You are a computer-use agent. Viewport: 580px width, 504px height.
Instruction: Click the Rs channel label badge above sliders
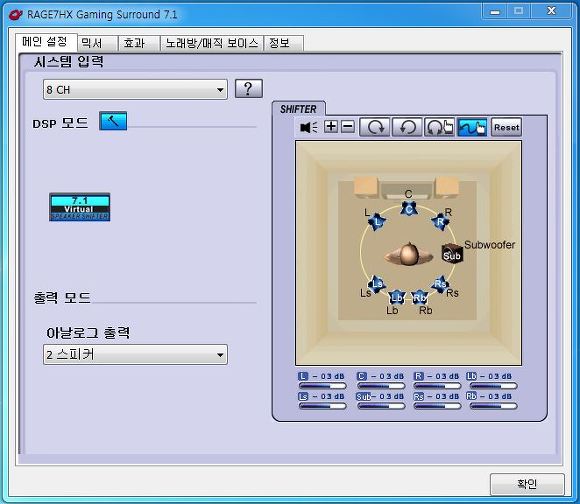(x=418, y=396)
